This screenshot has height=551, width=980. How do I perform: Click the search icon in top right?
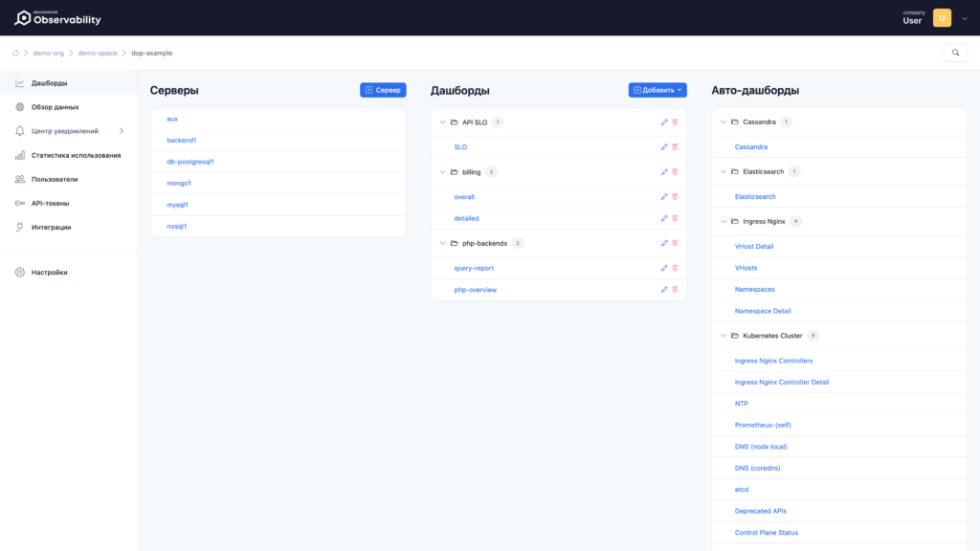pos(955,53)
